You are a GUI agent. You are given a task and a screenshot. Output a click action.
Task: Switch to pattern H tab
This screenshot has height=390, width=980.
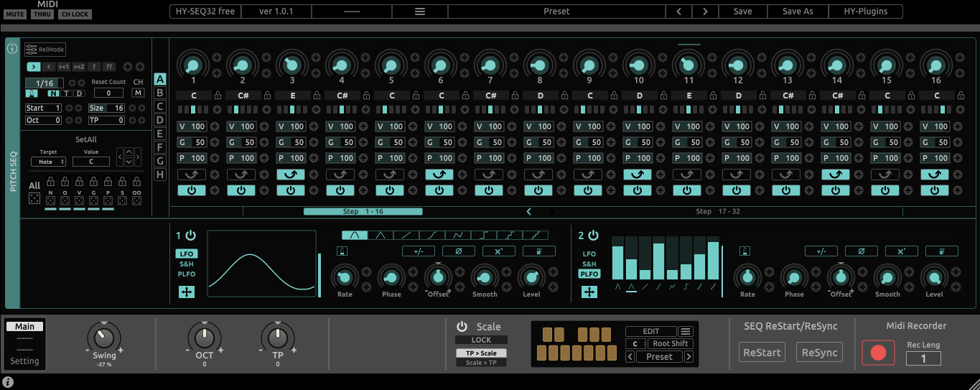(160, 175)
